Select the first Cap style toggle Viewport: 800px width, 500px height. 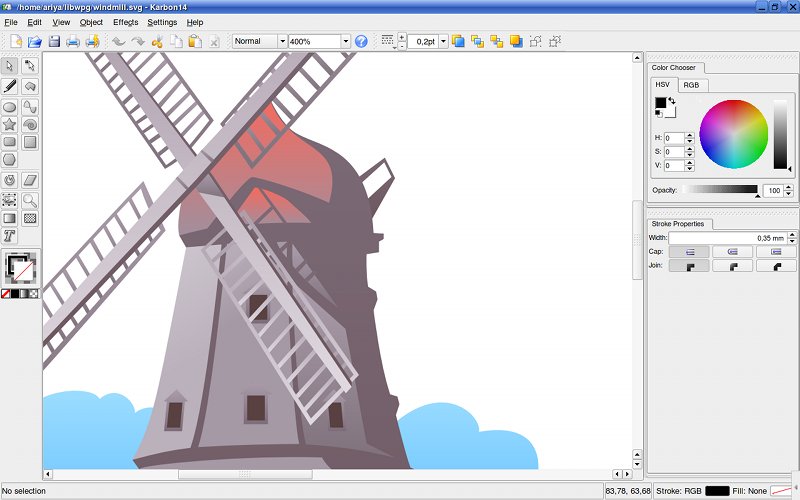click(689, 252)
